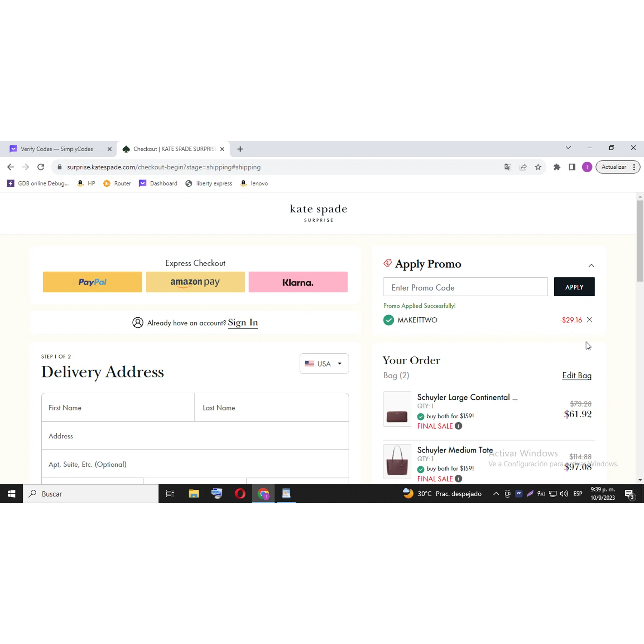Click the browser address bar URL
Screen dimensions: 644x644
coord(164,167)
